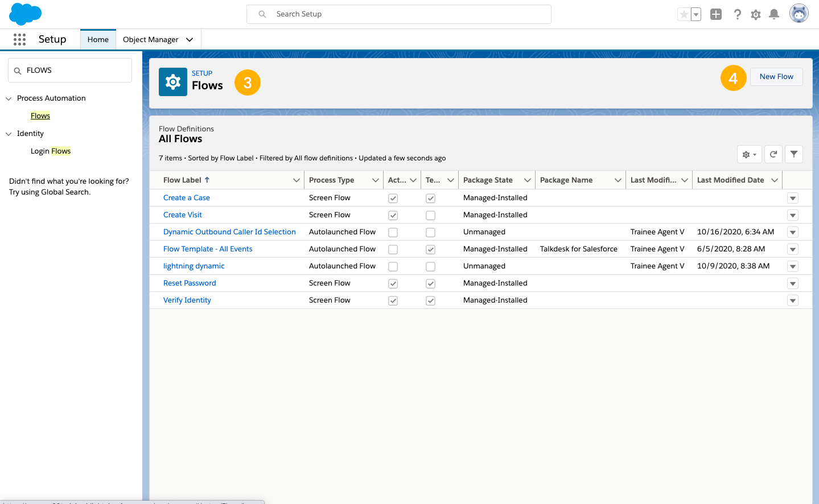819x504 pixels.
Task: Click the Salesforce cloud logo
Action: pyautogui.click(x=25, y=14)
